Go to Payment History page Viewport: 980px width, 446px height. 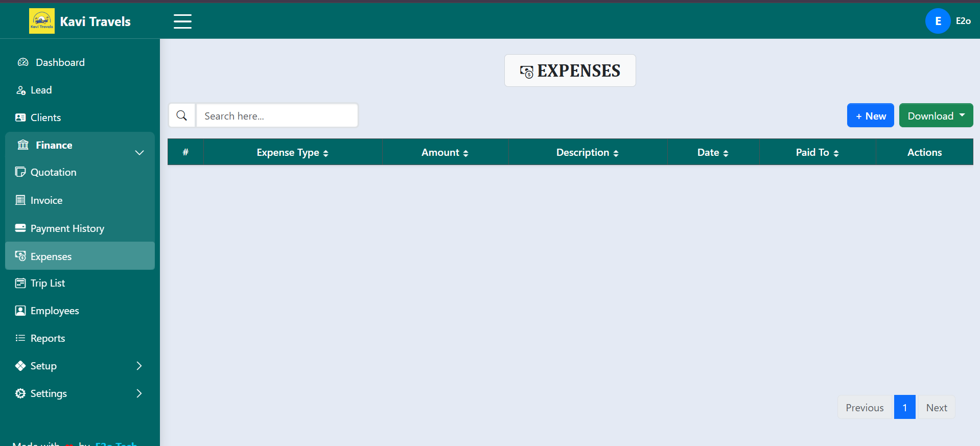coord(67,228)
